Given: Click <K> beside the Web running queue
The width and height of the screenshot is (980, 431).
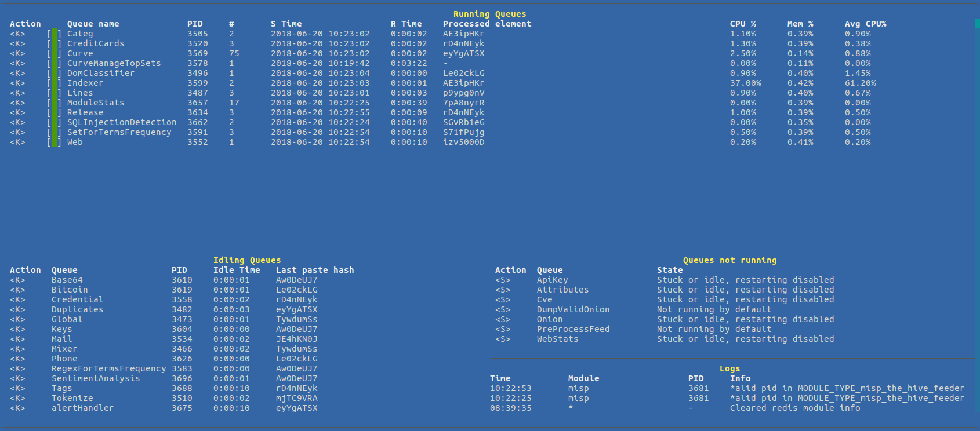Looking at the screenshot, I should click(17, 142).
